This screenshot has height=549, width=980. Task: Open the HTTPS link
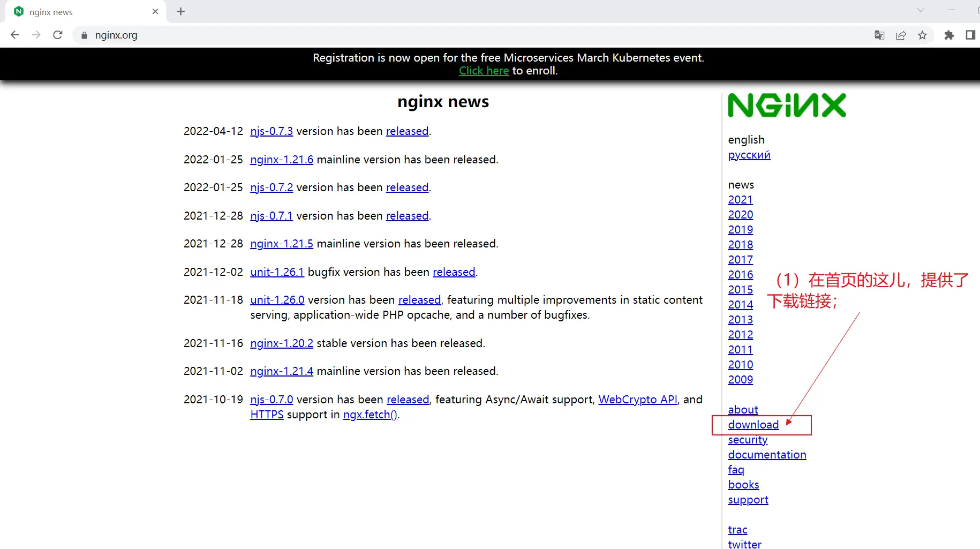tap(267, 415)
